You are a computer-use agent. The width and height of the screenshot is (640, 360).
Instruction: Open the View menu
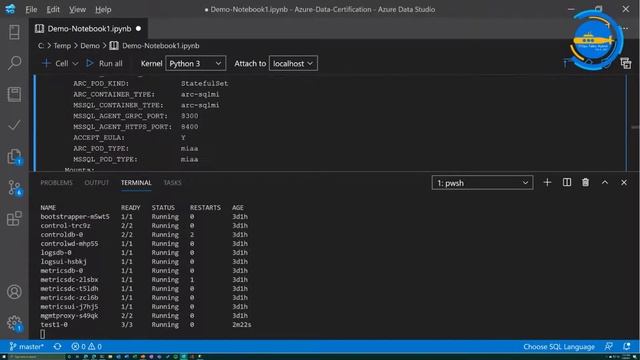[77, 9]
